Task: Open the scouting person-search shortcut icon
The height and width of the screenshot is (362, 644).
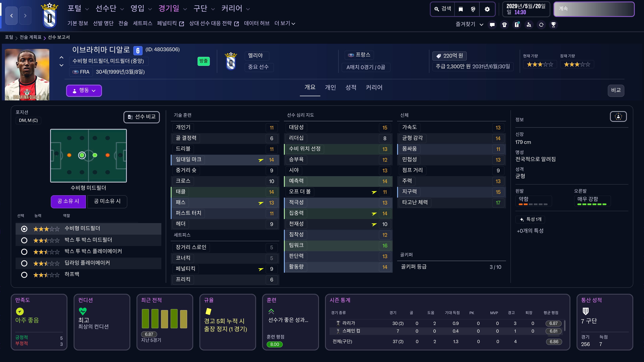Action: point(529,25)
